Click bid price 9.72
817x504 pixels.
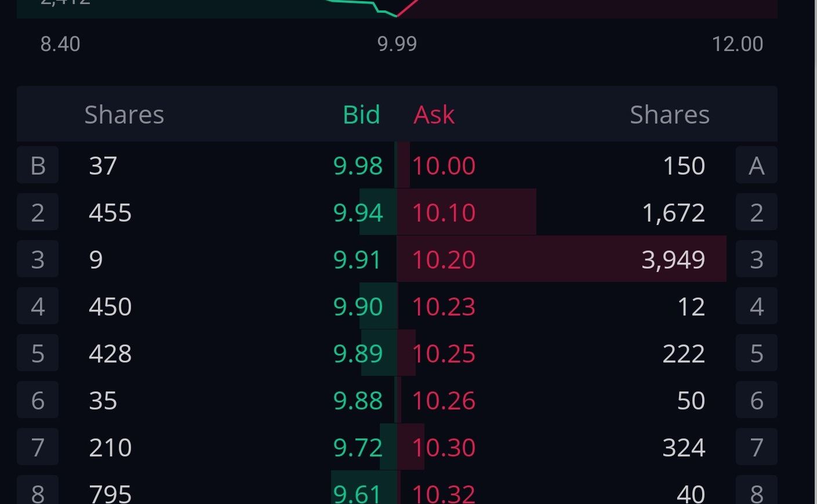358,448
